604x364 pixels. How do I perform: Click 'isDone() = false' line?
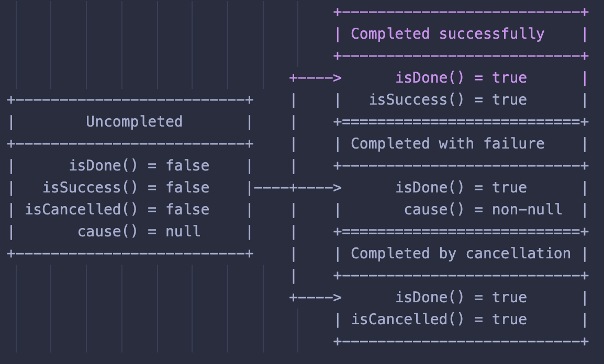pos(139,166)
